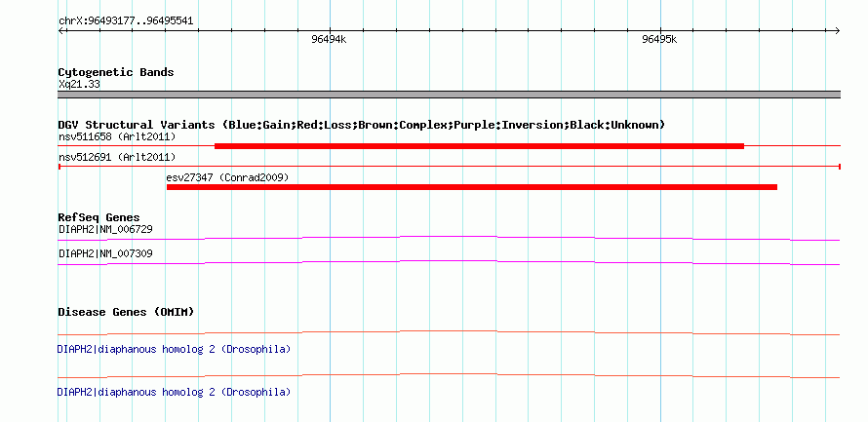
Task: Click the chrX:96493177..96495541 coordinate label
Action: pos(126,21)
